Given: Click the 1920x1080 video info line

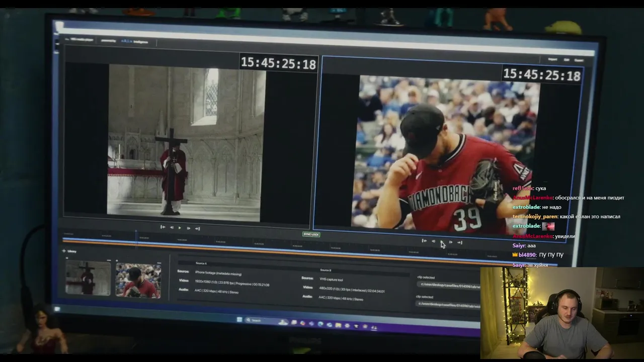Looking at the screenshot, I should pyautogui.click(x=232, y=284).
